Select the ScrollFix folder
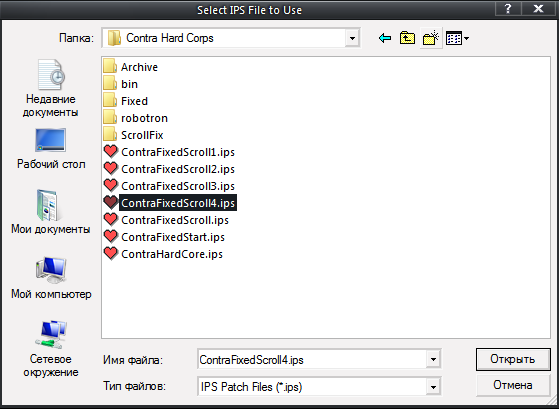This screenshot has height=409, width=559. pos(133,135)
